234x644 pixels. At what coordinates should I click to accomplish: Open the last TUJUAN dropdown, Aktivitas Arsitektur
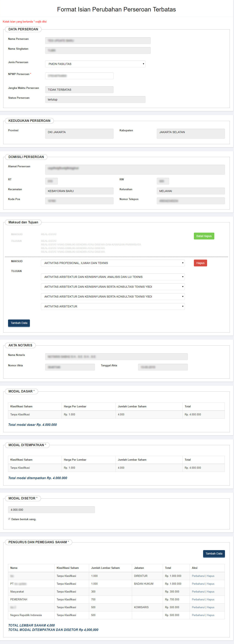click(113, 306)
